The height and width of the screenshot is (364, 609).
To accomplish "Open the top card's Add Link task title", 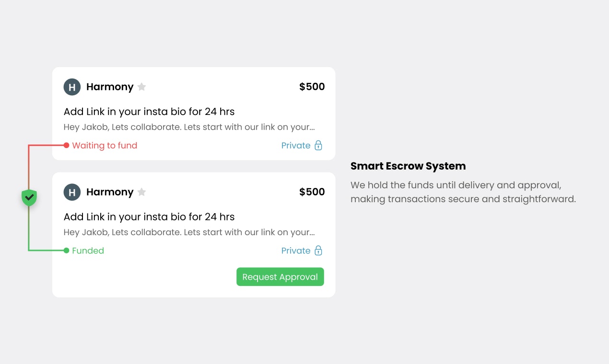I will point(149,112).
